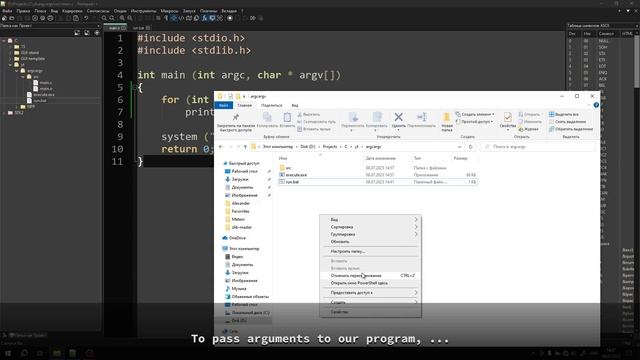Select the src folder in Explorer file list
640x360 pixels.
coord(378,168)
